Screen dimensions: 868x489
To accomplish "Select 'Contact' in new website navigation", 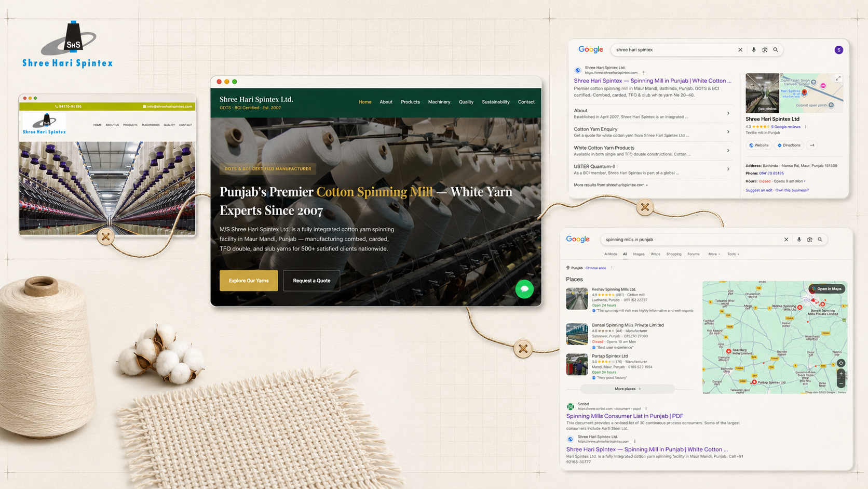I will pos(526,102).
